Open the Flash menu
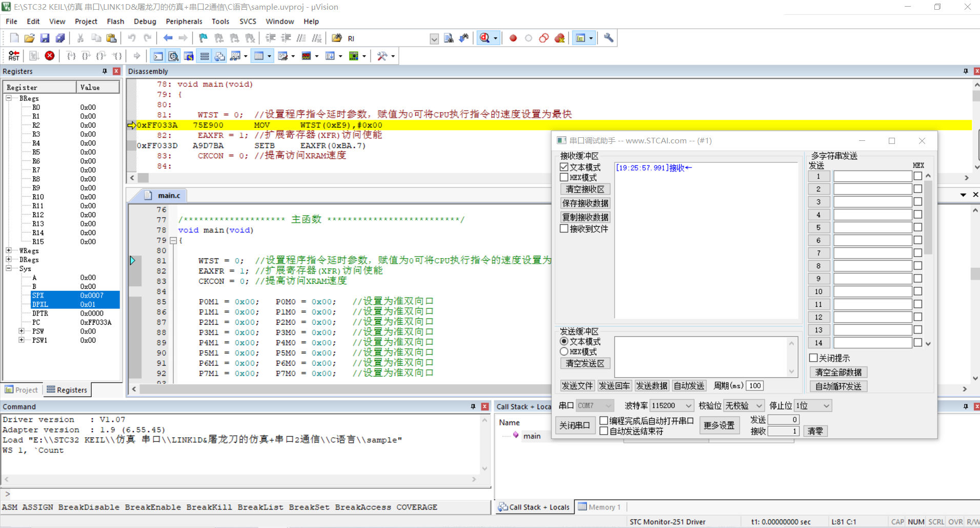This screenshot has width=980, height=528. pyautogui.click(x=115, y=21)
